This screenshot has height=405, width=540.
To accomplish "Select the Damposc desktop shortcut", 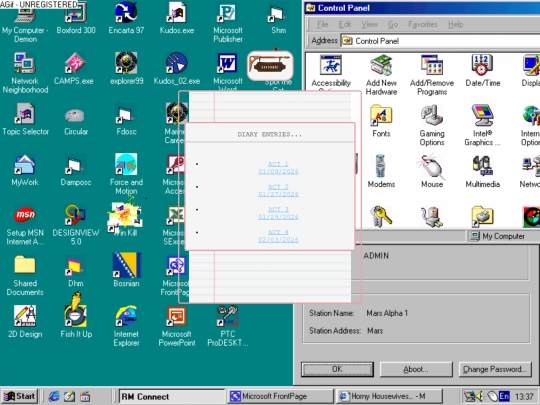I will click(x=76, y=170).
